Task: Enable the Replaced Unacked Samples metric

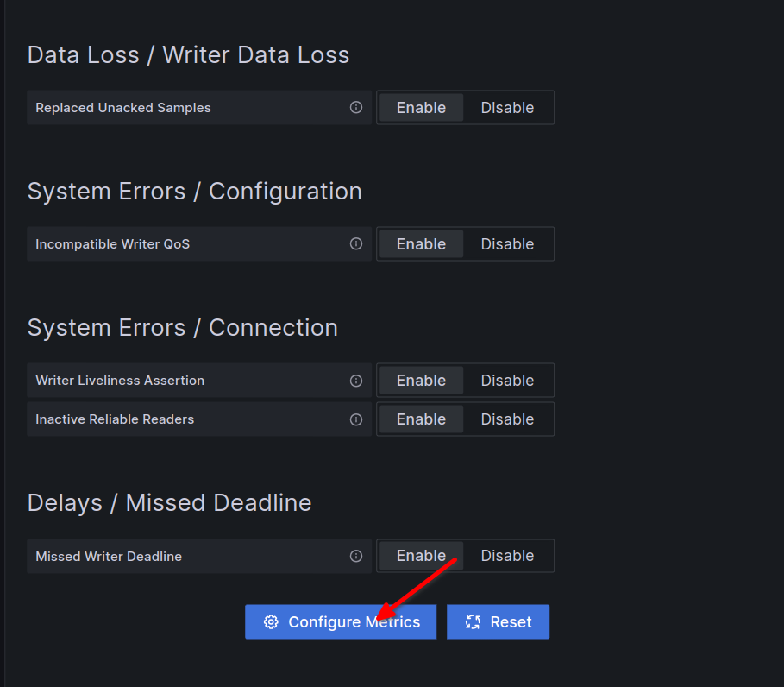Action: pos(420,107)
